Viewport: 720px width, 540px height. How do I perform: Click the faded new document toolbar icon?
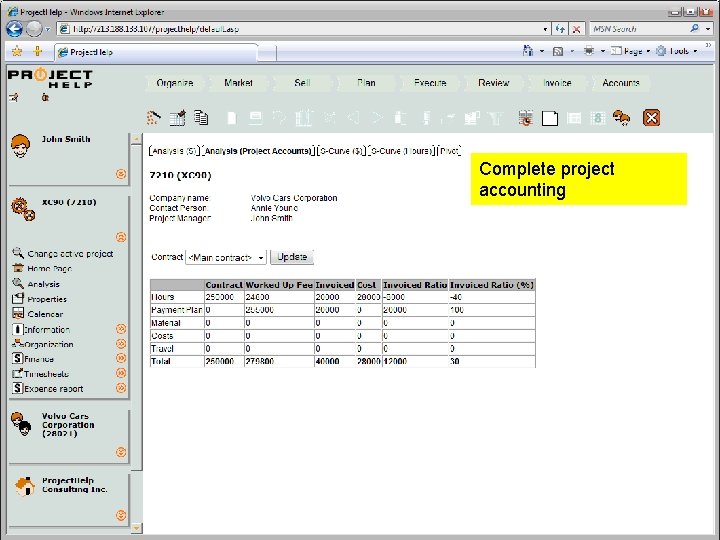coord(232,118)
